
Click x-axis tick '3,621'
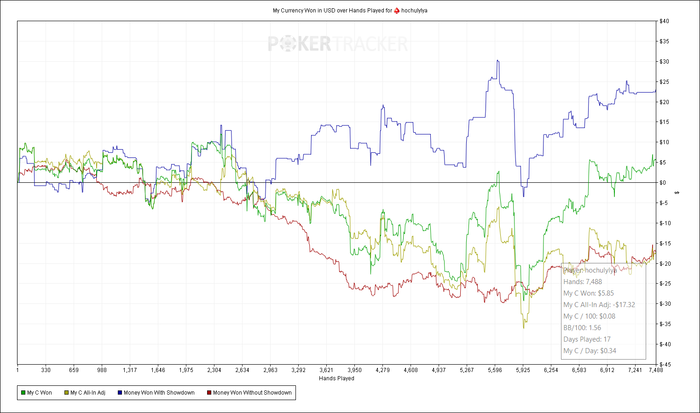click(x=326, y=370)
